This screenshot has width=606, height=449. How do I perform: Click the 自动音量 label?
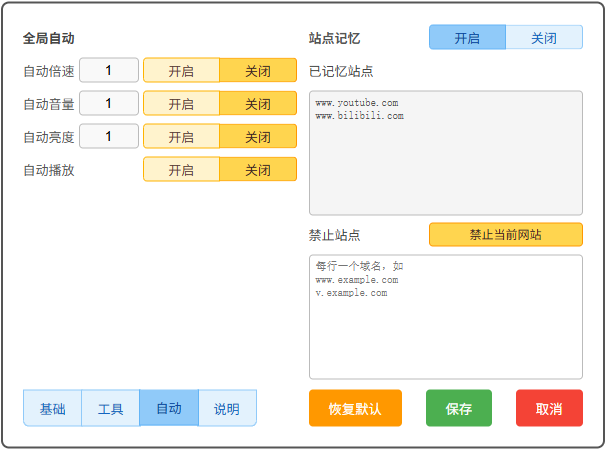49,104
